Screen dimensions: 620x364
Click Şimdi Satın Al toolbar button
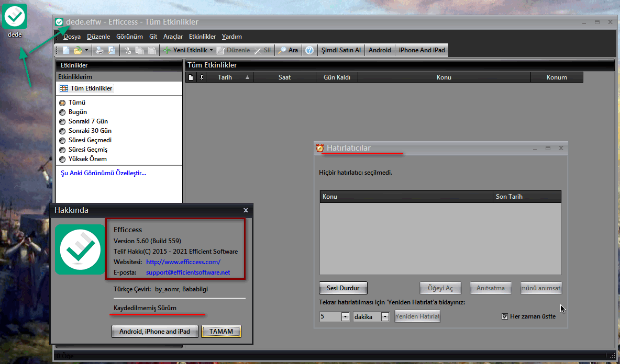(x=341, y=50)
